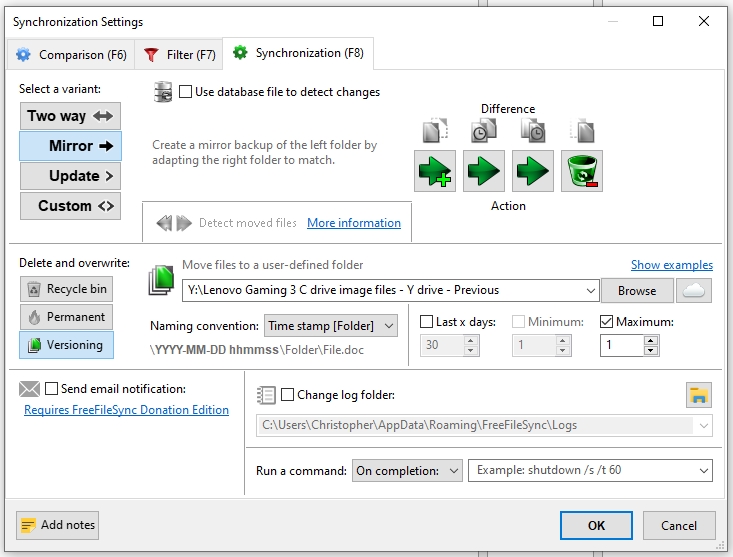Image resolution: width=733 pixels, height=557 pixels.
Task: Uncheck the Maximum versions checkbox
Action: pos(606,321)
